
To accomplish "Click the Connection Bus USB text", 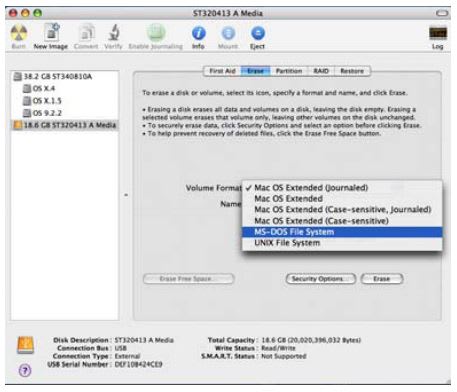I will coord(121,348).
